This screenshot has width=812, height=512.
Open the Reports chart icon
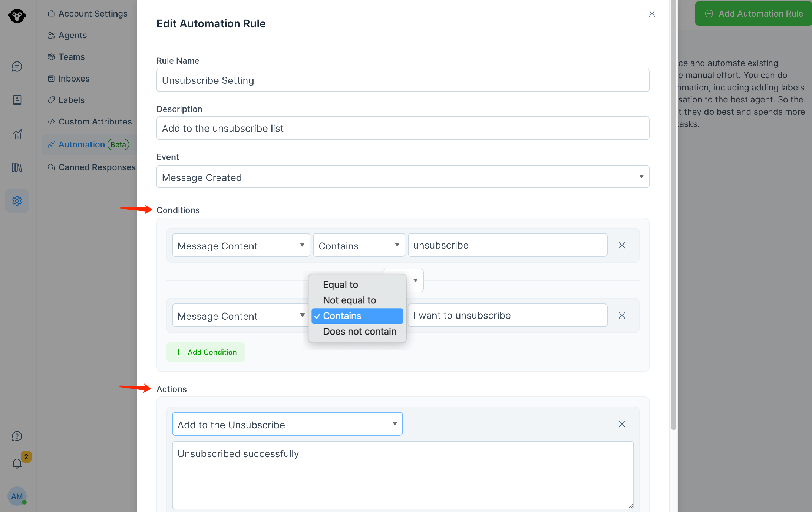(17, 134)
